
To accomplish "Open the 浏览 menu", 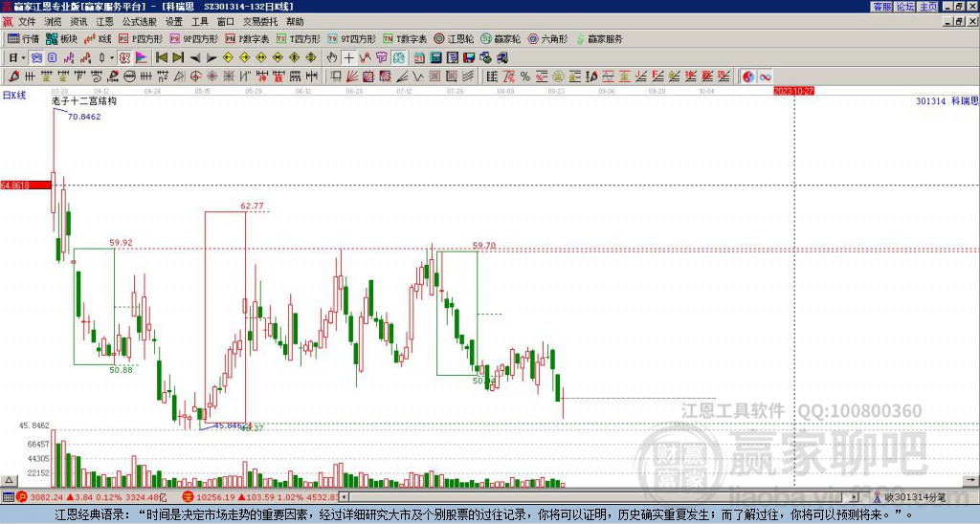I will pyautogui.click(x=54, y=22).
